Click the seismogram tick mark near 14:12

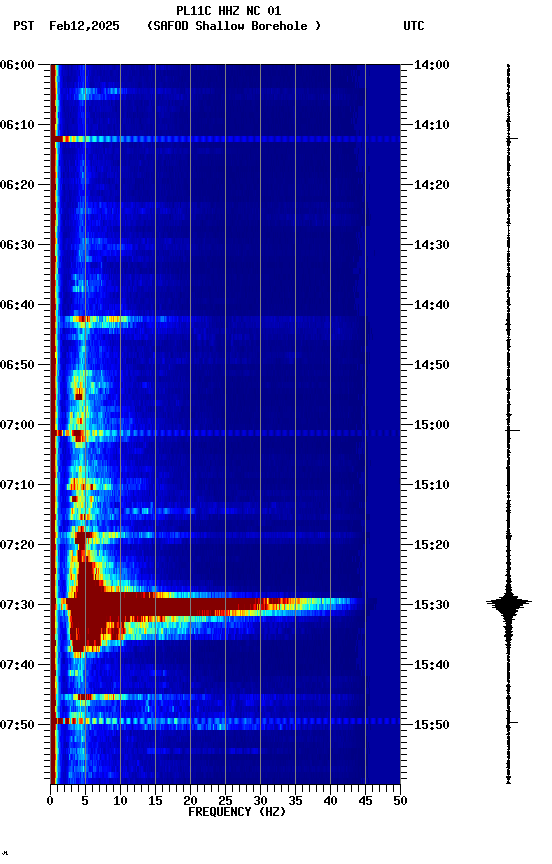[512, 139]
